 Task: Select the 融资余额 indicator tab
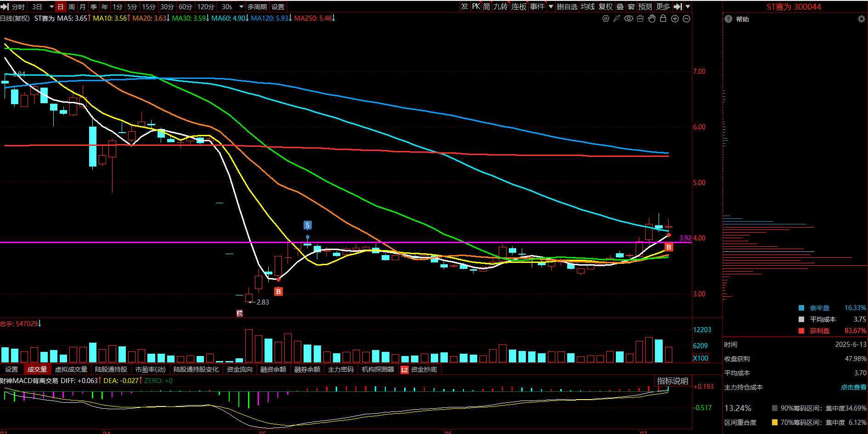(273, 369)
